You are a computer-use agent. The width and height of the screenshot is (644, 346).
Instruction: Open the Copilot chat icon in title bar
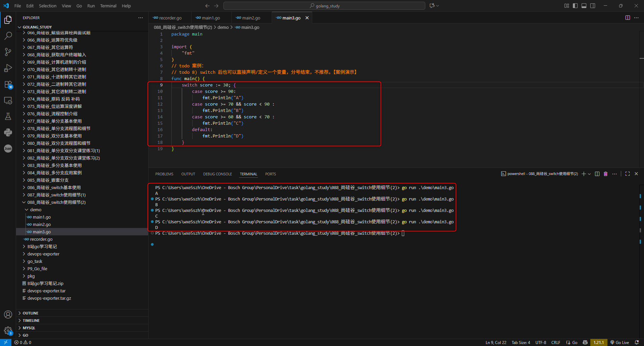coord(432,6)
